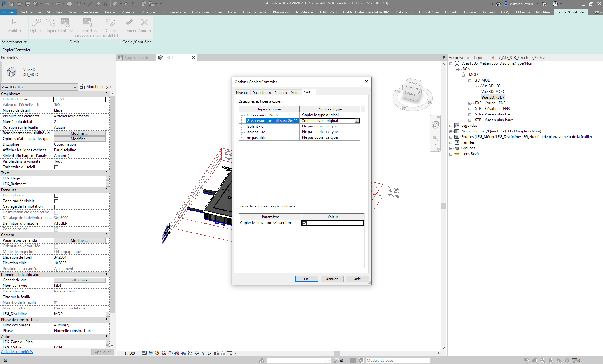Click horizontal scrollbar thumb under 3D view
603x364 pixels.
pyautogui.click(x=337, y=353)
